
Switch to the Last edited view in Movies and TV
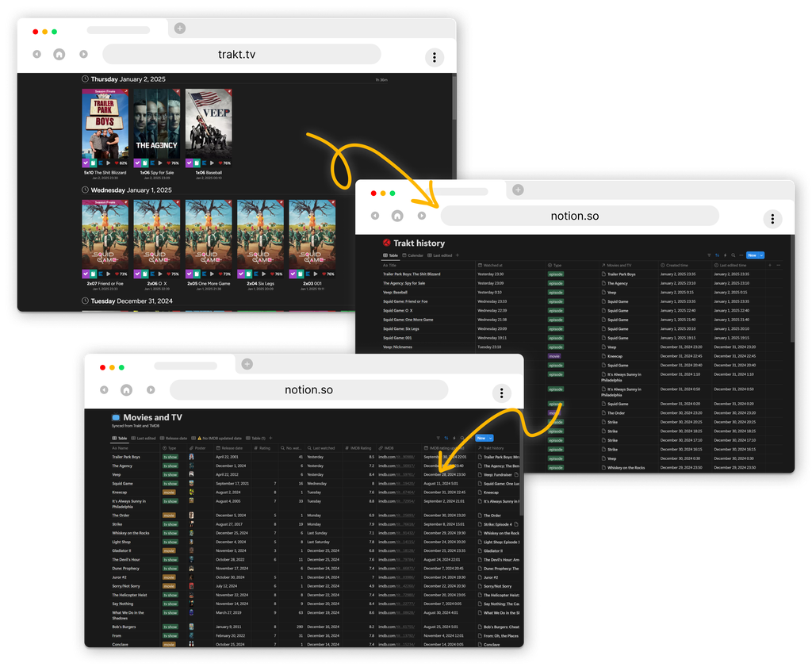[x=144, y=438]
